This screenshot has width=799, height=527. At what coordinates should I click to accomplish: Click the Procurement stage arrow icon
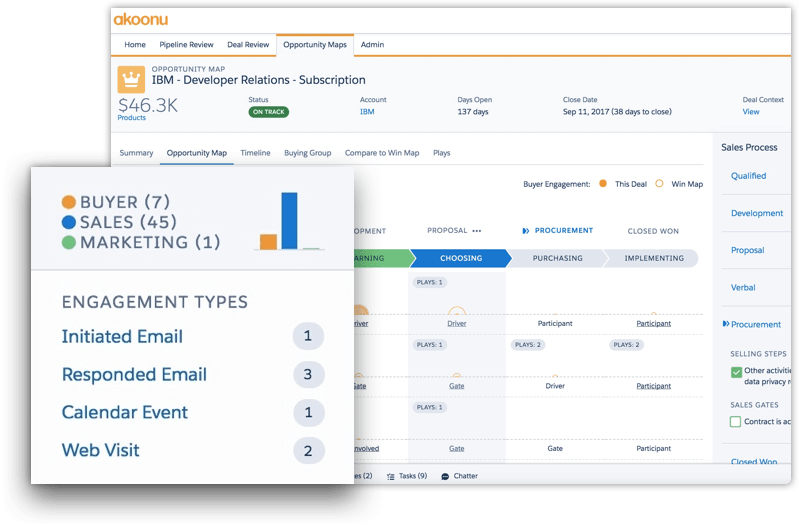pyautogui.click(x=526, y=231)
